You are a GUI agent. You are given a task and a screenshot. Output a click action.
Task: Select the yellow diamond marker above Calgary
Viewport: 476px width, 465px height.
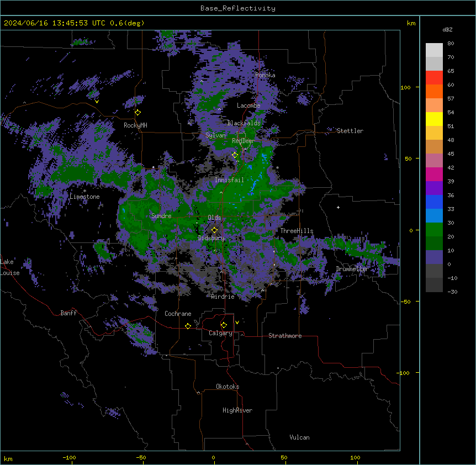(224, 325)
